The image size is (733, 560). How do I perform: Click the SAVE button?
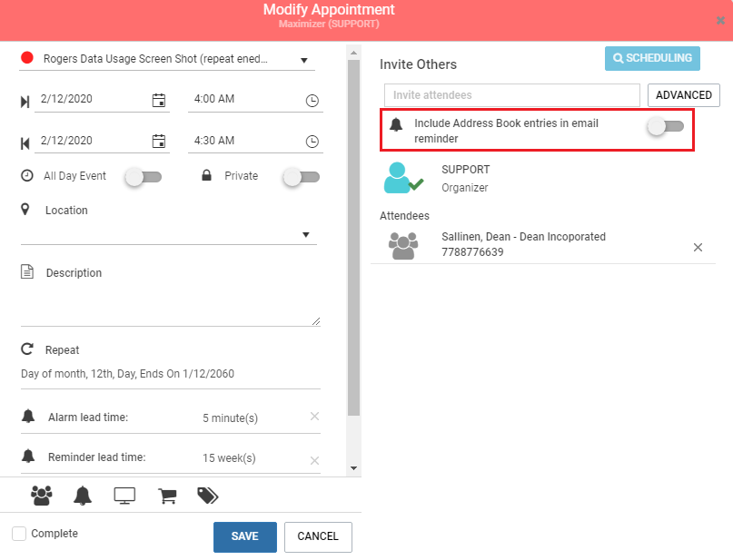coord(245,536)
